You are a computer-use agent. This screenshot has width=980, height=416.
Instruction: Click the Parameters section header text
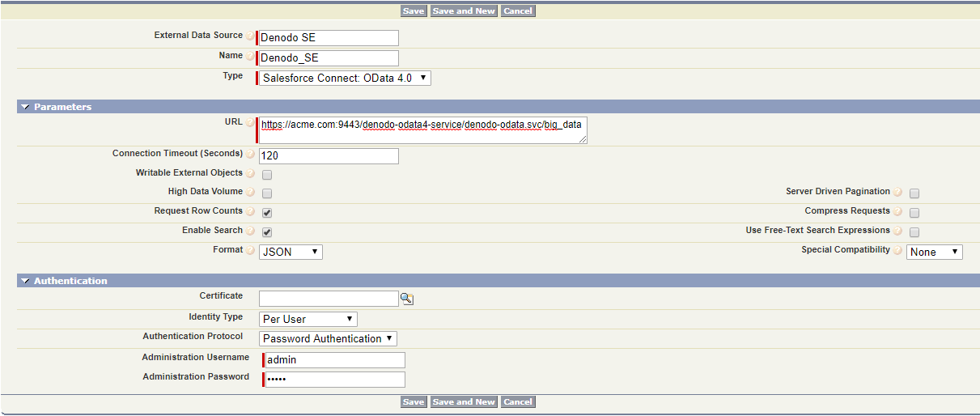click(63, 107)
